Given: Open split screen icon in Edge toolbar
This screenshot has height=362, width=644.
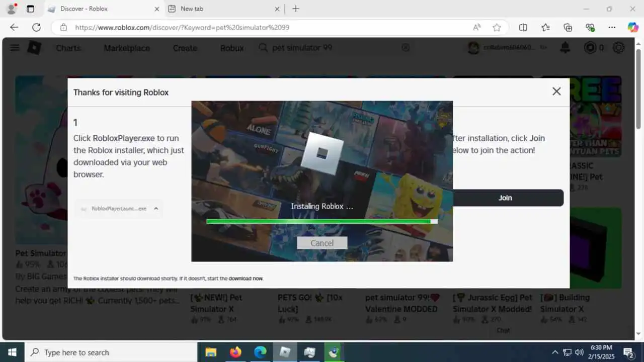Looking at the screenshot, I should click(x=523, y=28).
